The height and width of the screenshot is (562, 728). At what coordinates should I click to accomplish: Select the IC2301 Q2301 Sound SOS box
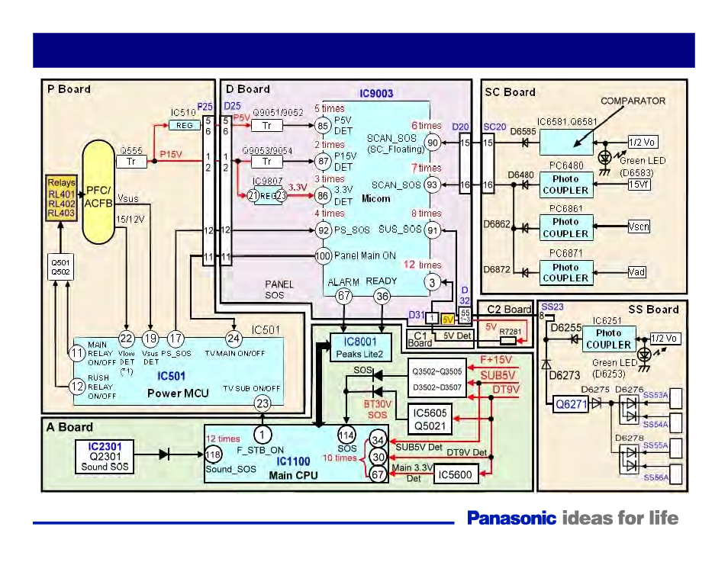(x=105, y=457)
